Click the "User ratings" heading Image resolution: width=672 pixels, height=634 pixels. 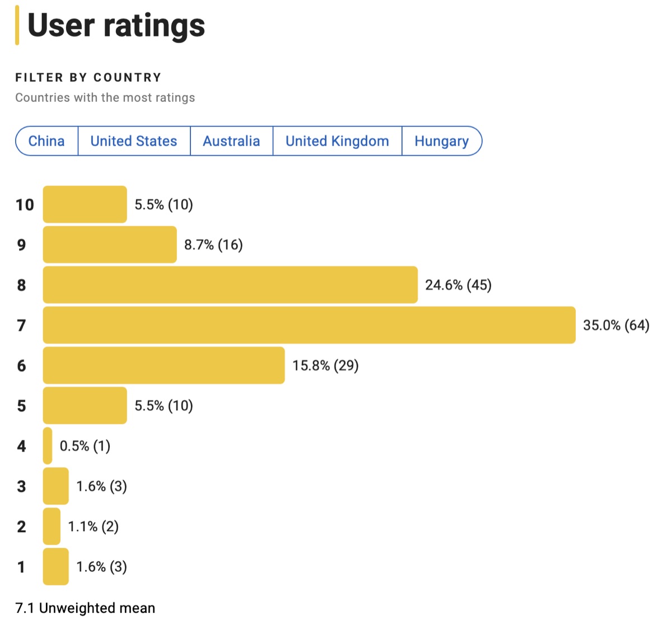click(x=116, y=26)
